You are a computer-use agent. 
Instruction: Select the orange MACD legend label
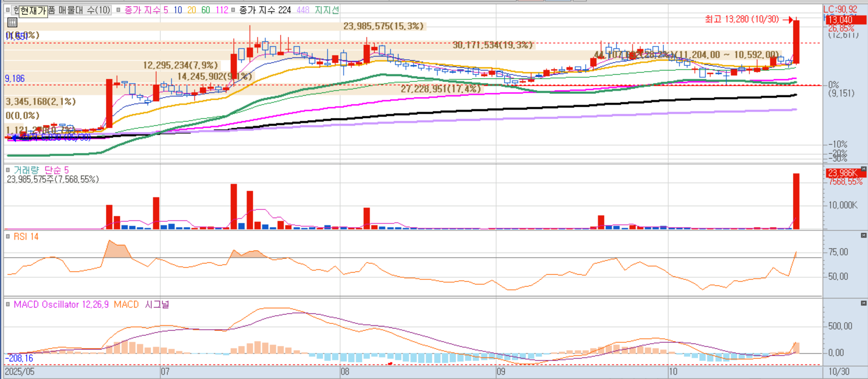pos(126,304)
